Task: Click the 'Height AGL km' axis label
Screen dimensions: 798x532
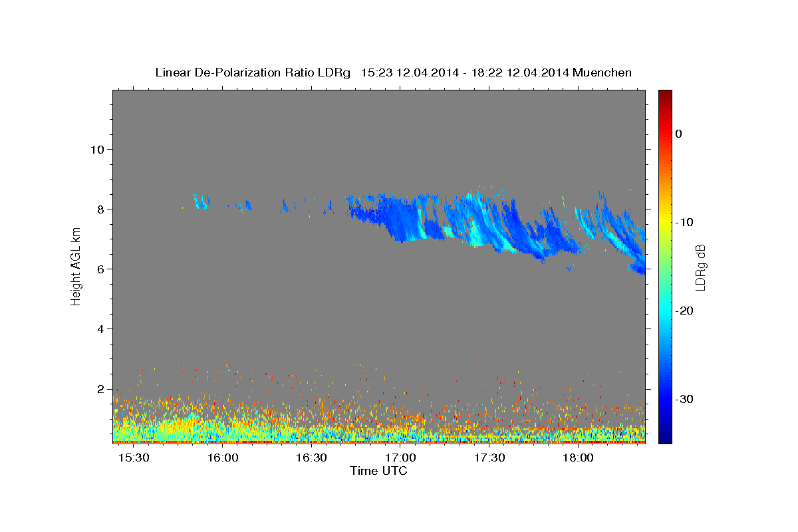Action: point(76,267)
